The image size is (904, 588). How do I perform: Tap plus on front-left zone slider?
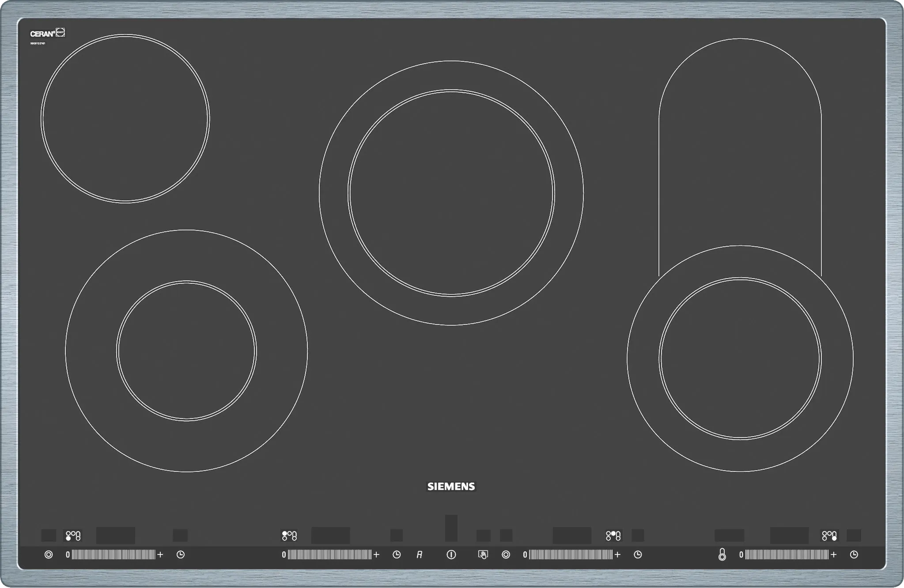pyautogui.click(x=160, y=554)
